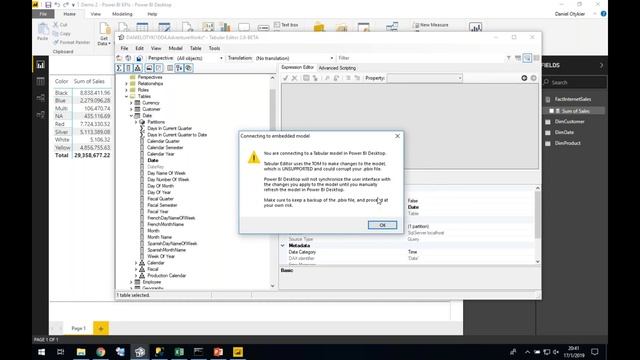640x360 pixels.
Task: Select Day Name Of Week column
Action: 166,173
